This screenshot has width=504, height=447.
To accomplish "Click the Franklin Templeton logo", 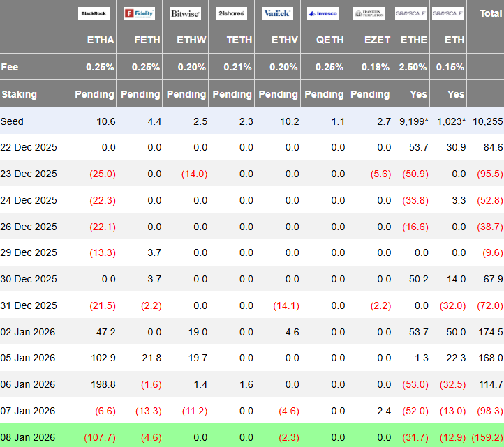I will click(369, 13).
